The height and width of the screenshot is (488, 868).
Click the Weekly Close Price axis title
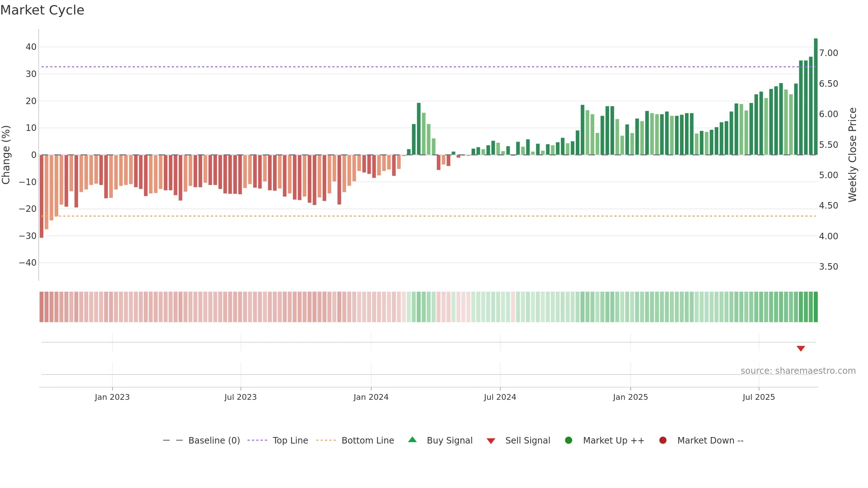click(x=852, y=155)
